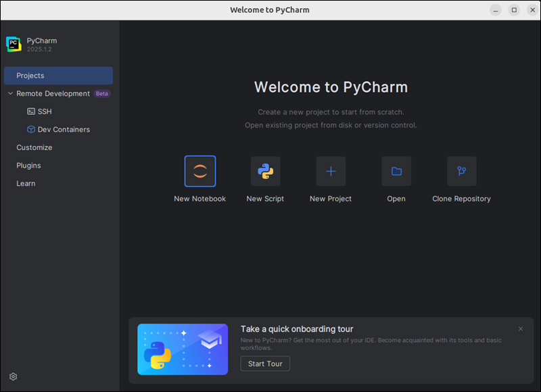Select Dev Containers entry
Image resolution: width=541 pixels, height=392 pixels.
(64, 129)
